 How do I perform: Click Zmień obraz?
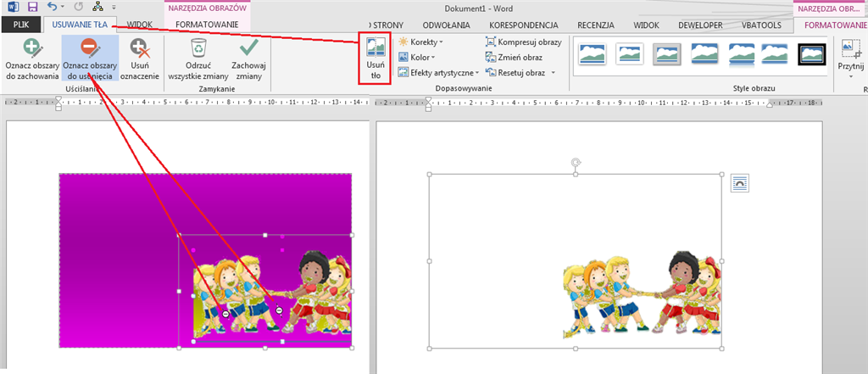514,57
